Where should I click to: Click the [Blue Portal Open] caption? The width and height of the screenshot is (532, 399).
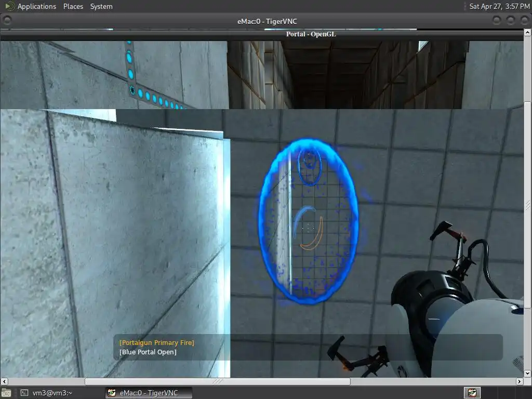click(148, 352)
